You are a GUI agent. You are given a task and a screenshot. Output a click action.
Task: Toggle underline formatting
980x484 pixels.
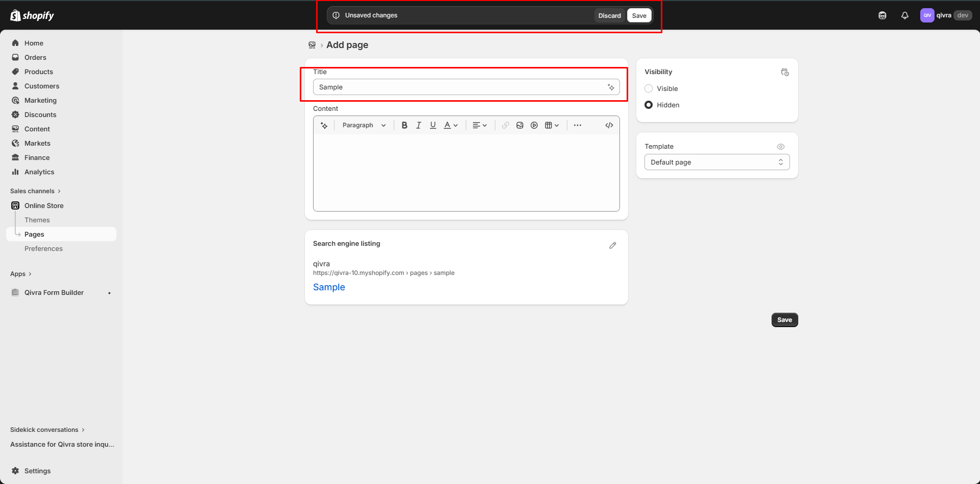pyautogui.click(x=433, y=125)
